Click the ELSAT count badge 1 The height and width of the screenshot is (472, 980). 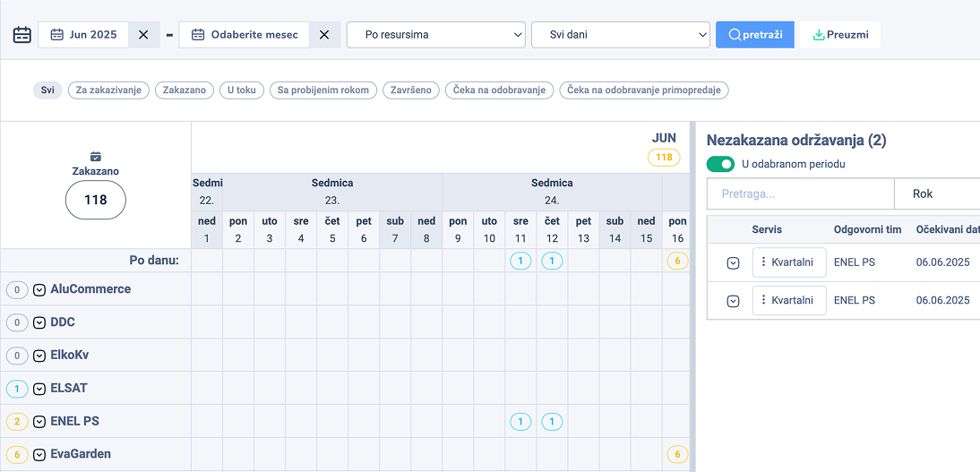coord(17,388)
